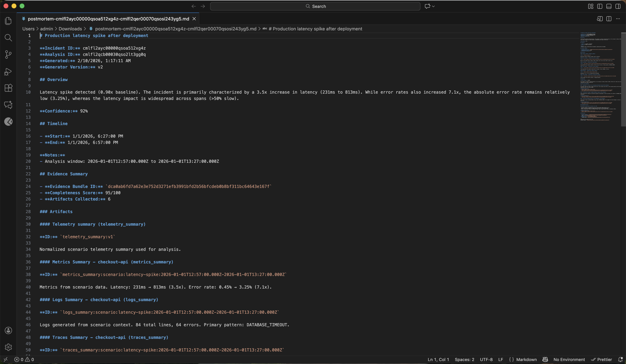Open the Chat view in activity bar
The height and width of the screenshot is (364, 626).
[x=8, y=105]
